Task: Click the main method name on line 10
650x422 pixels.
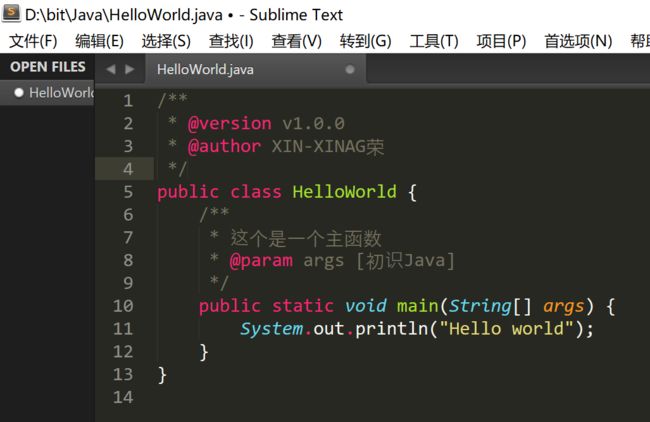Action: click(417, 306)
